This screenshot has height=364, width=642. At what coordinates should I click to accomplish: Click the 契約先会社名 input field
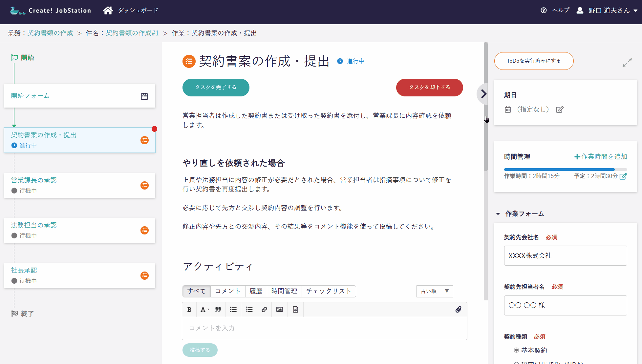click(565, 256)
